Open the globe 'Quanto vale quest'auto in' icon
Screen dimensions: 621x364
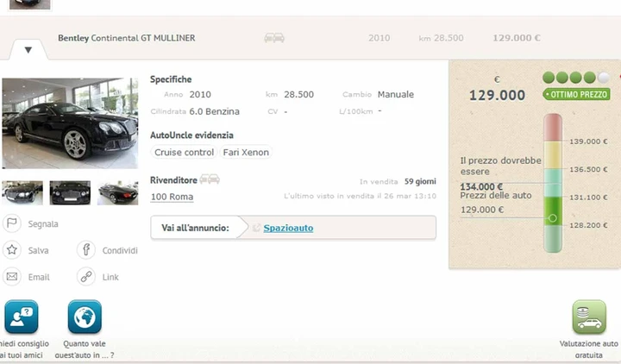coord(85,317)
